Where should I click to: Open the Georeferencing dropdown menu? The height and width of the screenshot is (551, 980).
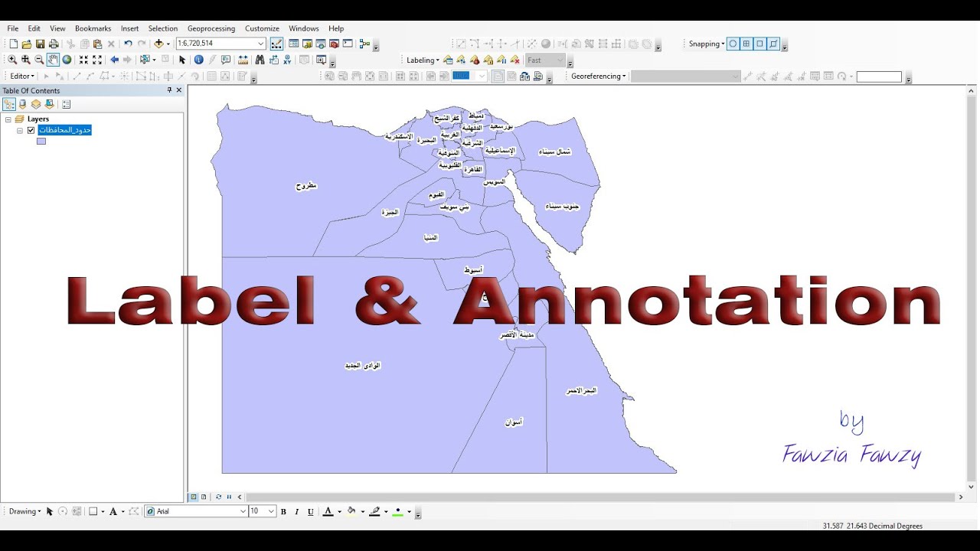click(599, 76)
